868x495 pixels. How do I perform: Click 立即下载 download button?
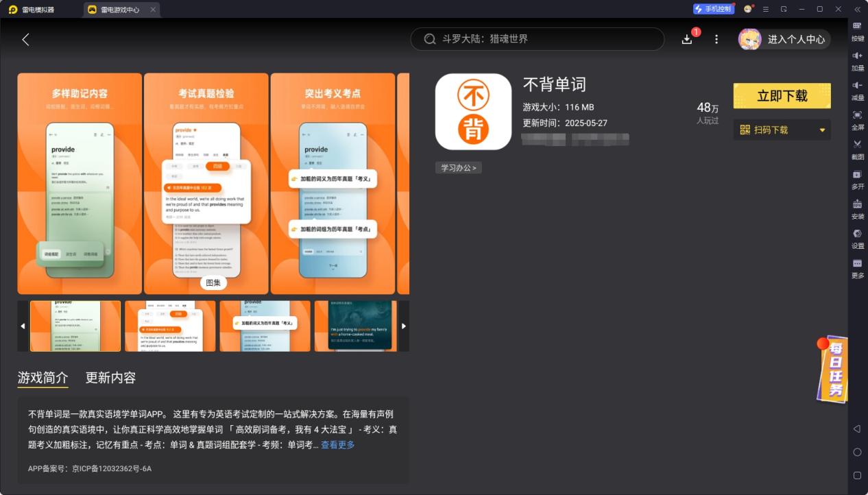tap(782, 96)
